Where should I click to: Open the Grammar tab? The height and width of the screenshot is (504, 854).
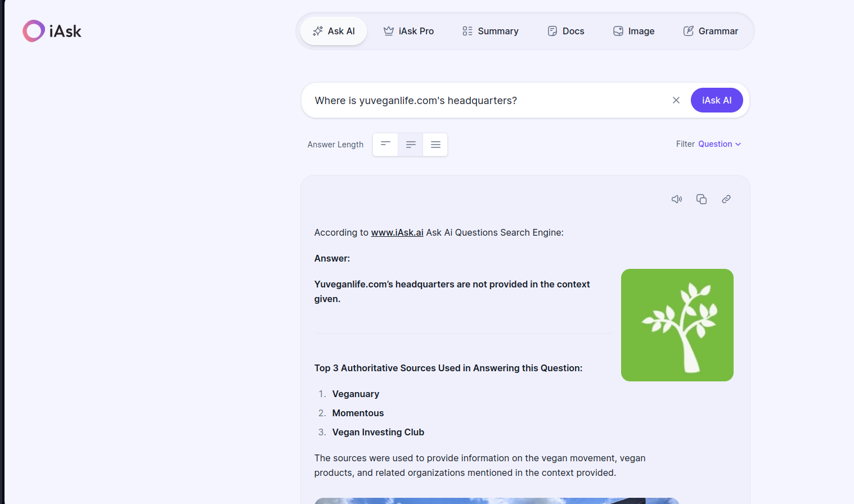click(711, 31)
